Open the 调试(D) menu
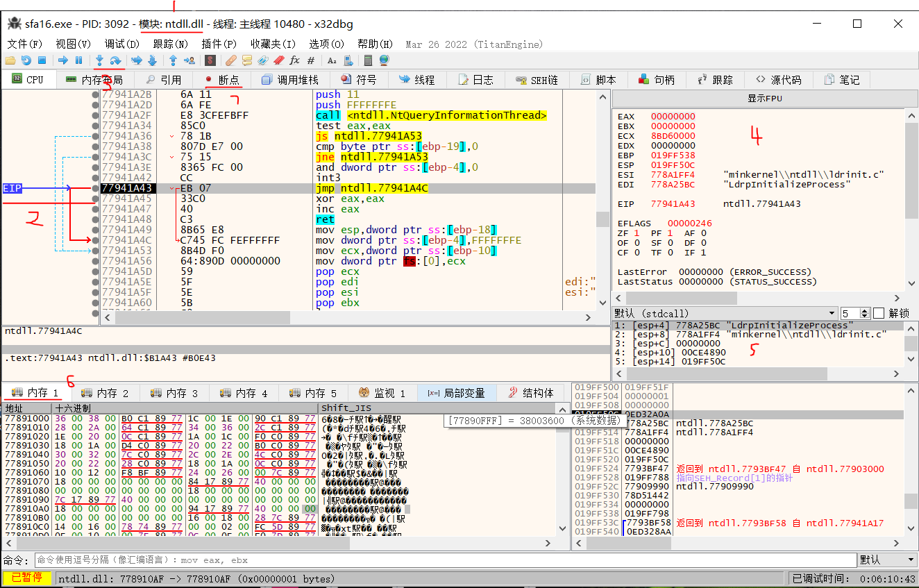919x588 pixels. click(x=121, y=44)
